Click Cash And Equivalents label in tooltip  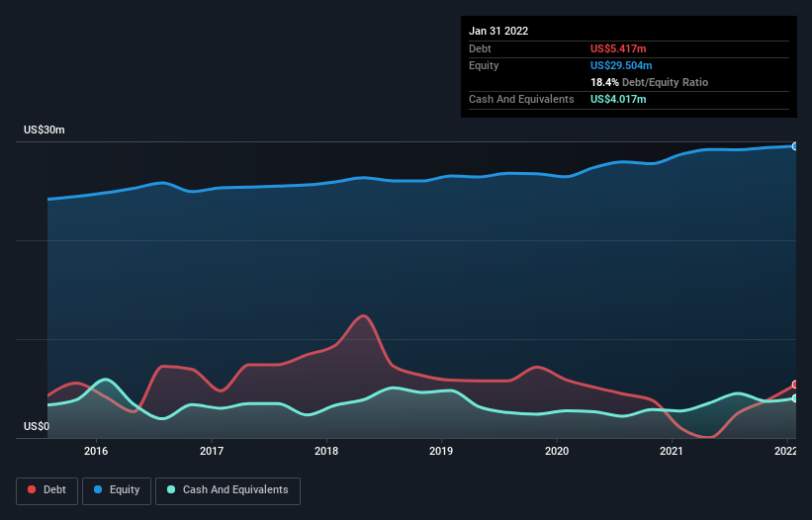521,99
